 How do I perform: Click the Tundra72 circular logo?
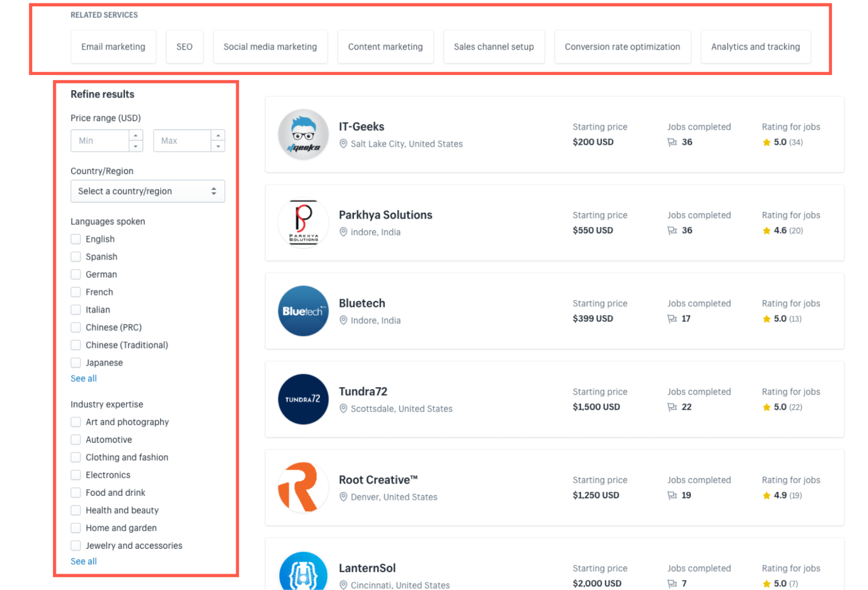[x=303, y=399]
